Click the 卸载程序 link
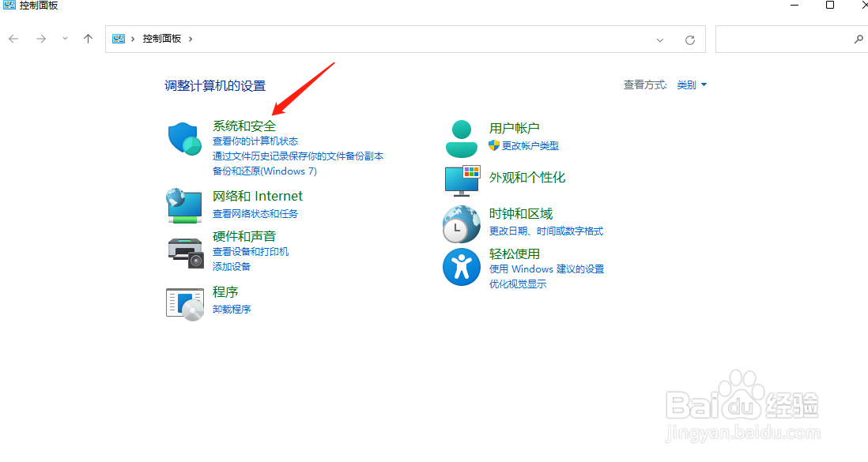Image resolution: width=868 pixels, height=462 pixels. 232,310
